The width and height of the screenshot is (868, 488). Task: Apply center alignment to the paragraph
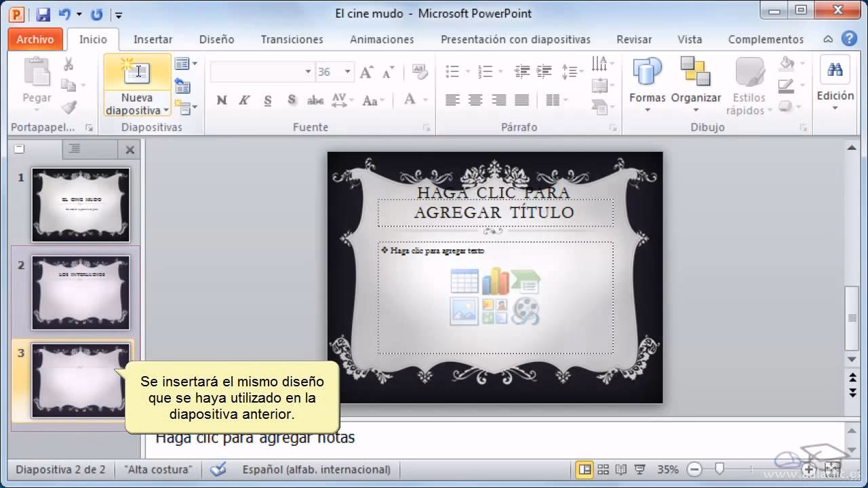(475, 100)
